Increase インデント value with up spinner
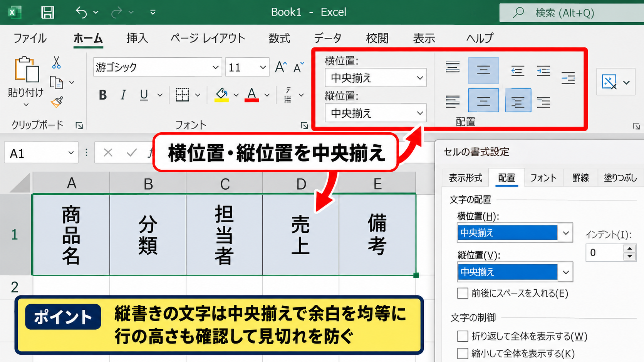This screenshot has height=362, width=644. (630, 249)
